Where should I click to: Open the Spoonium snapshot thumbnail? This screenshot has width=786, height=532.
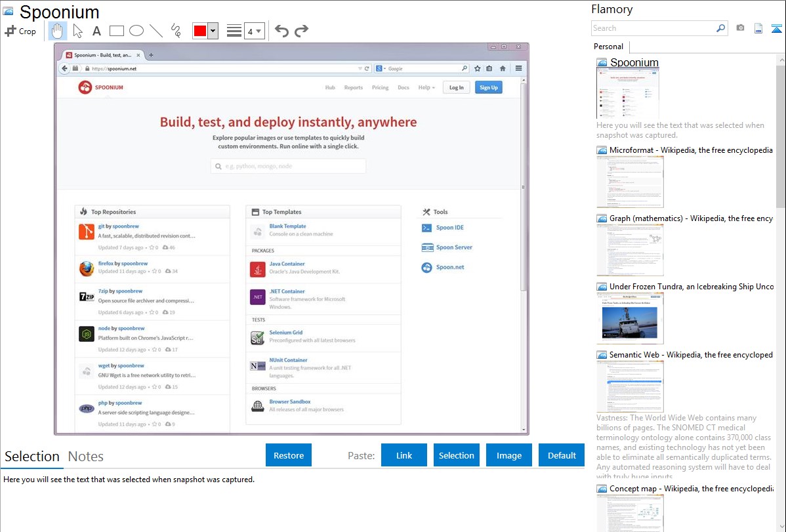point(628,93)
